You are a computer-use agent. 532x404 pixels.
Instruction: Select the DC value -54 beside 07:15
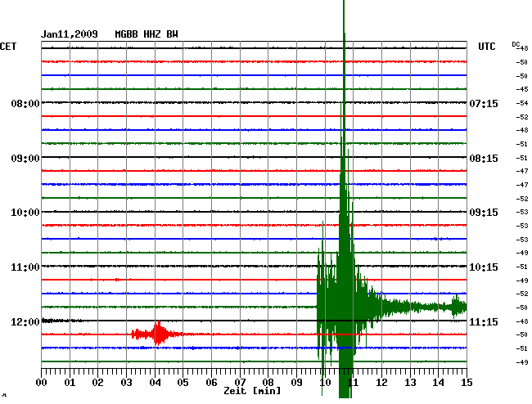click(x=522, y=103)
